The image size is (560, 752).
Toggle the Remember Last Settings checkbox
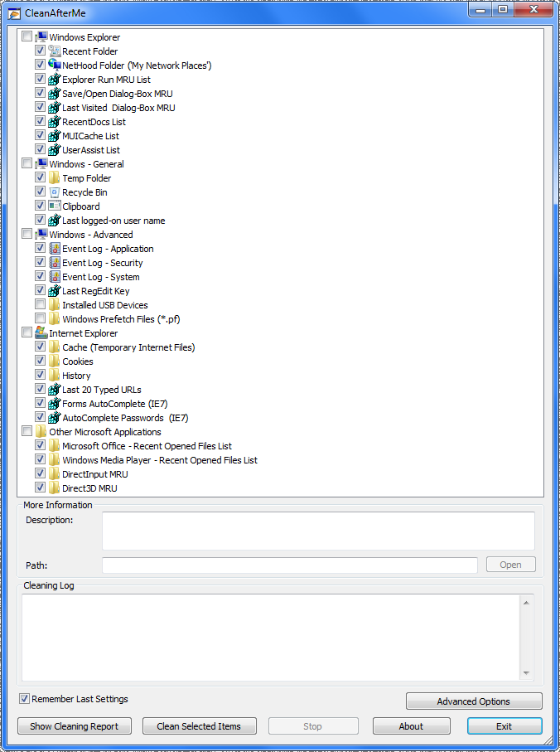24,699
